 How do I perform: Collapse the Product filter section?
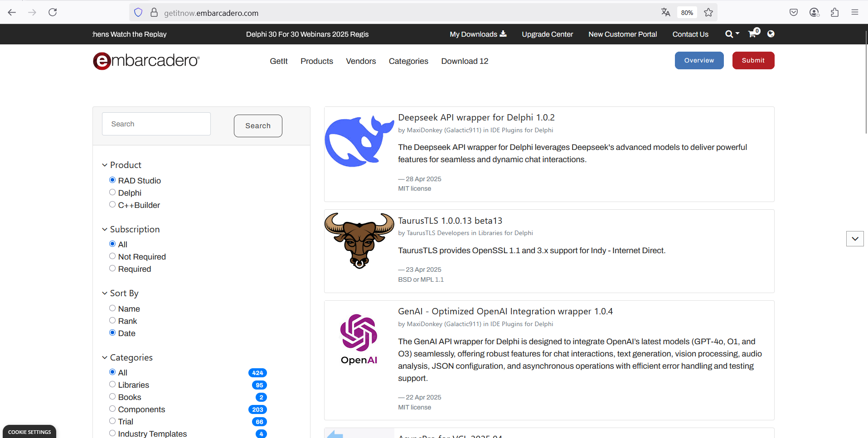(105, 165)
